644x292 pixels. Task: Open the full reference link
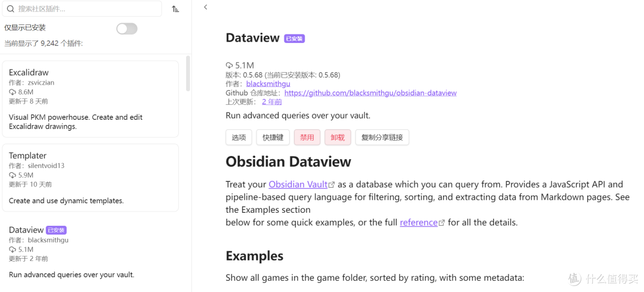click(x=419, y=223)
